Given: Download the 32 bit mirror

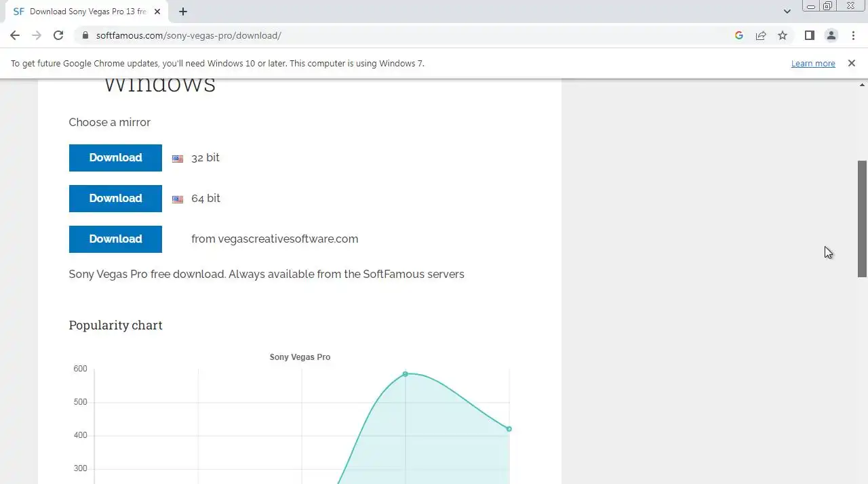Looking at the screenshot, I should tap(115, 158).
